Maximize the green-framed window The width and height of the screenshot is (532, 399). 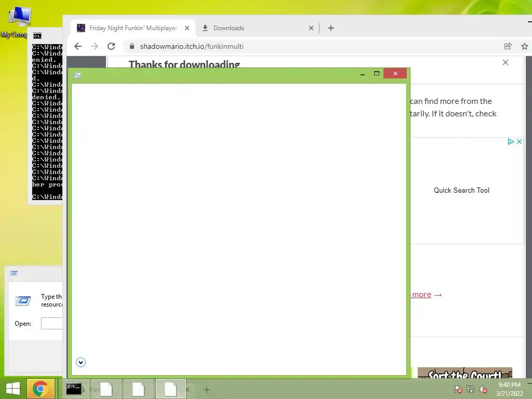pyautogui.click(x=377, y=74)
